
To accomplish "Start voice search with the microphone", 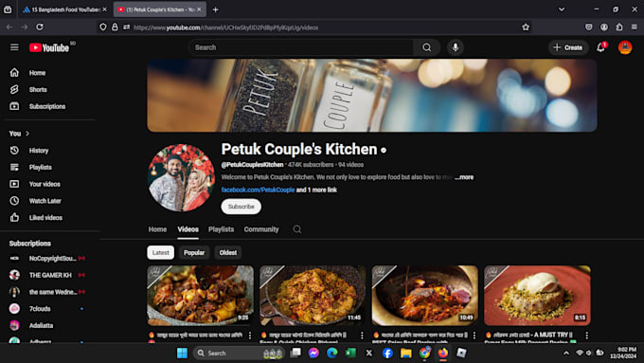I will tap(456, 47).
